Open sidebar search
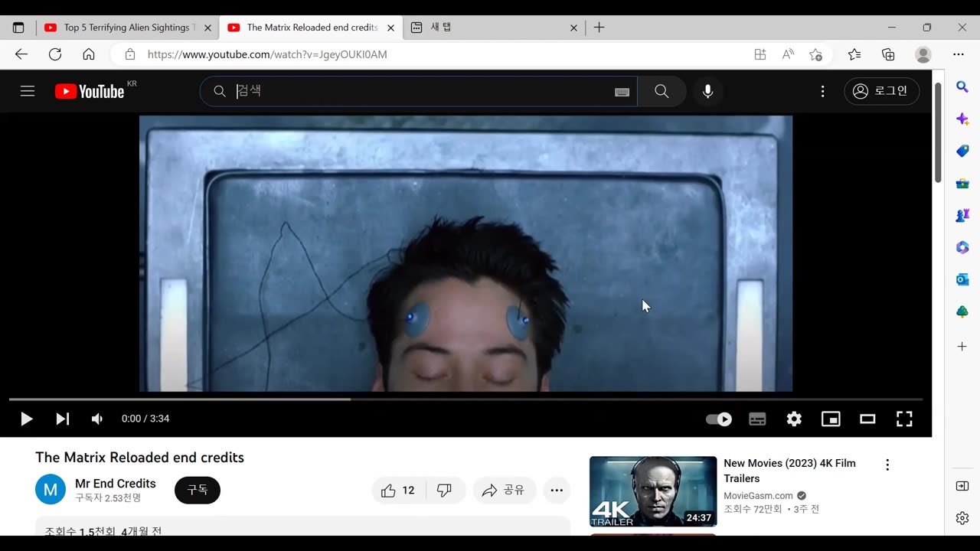980x551 pixels. tap(962, 86)
